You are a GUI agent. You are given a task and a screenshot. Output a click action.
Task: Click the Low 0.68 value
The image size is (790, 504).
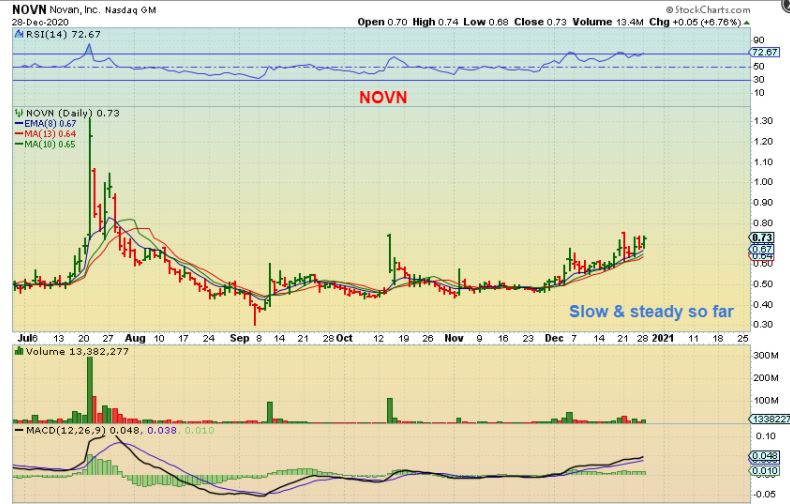[486, 22]
